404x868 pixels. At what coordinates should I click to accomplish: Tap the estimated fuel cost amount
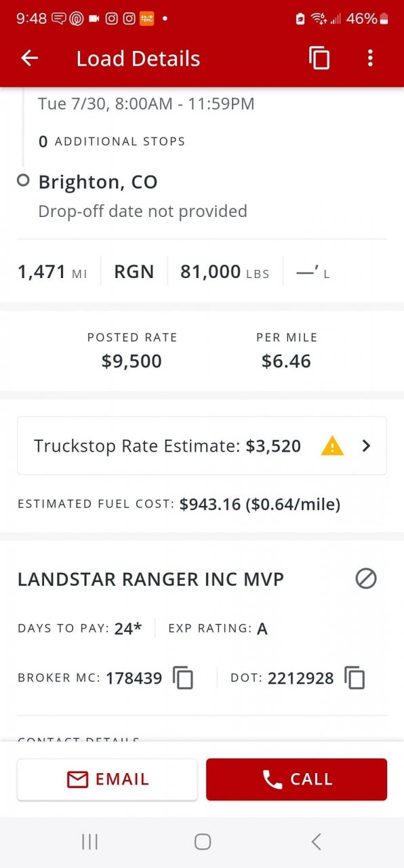coord(260,505)
